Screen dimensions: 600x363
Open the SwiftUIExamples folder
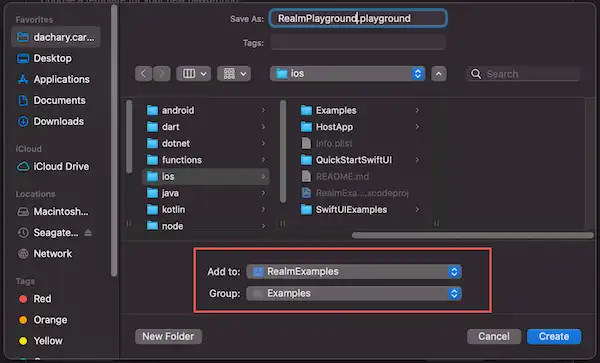pyautogui.click(x=360, y=210)
